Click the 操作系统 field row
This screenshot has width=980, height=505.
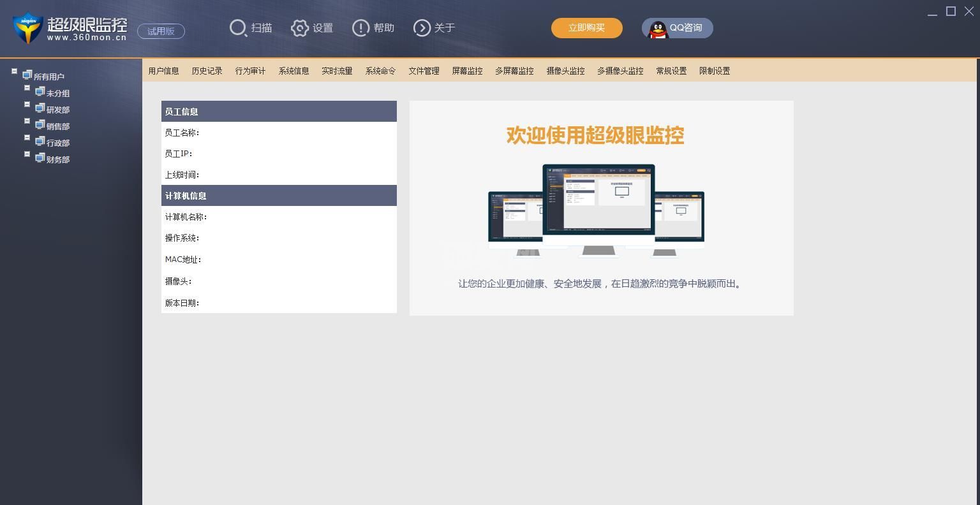pos(279,238)
